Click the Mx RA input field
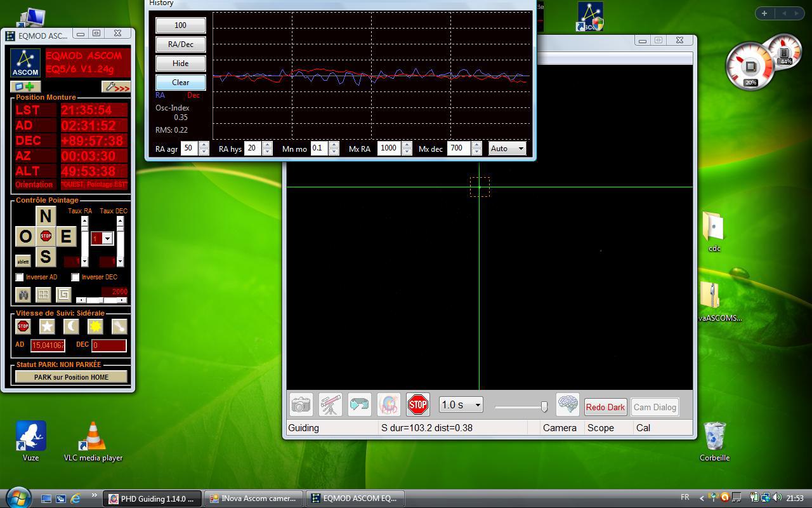 coord(390,148)
